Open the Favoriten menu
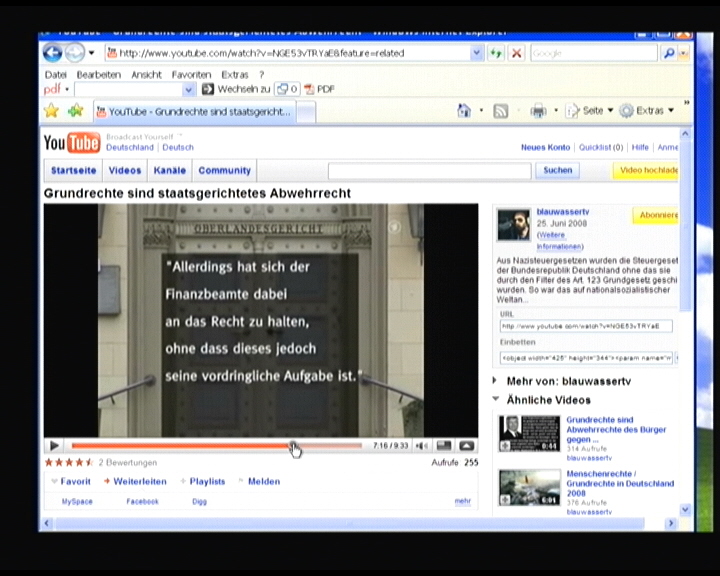Viewport: 720px width, 576px height. coord(191,74)
